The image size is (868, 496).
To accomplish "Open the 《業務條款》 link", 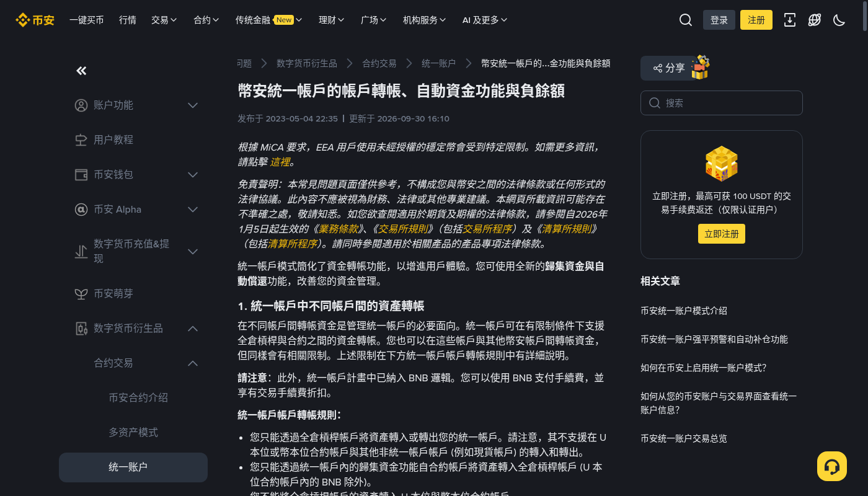I will click(339, 229).
